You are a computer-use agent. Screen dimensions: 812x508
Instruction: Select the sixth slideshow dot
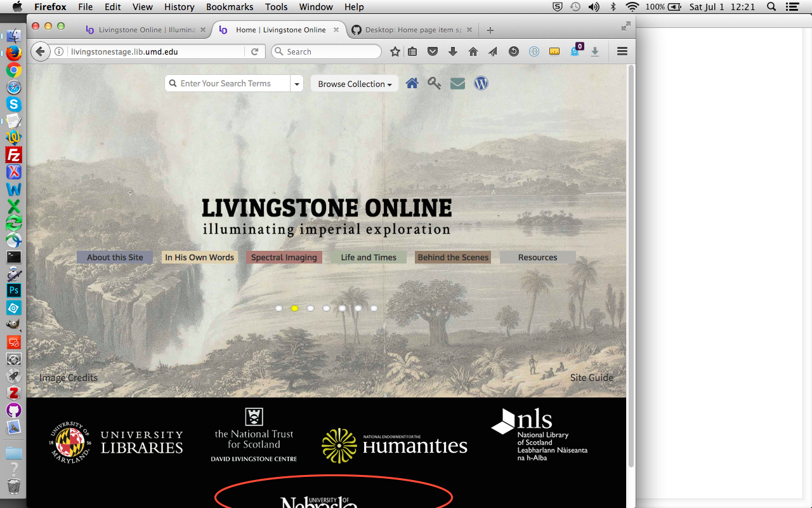click(358, 309)
